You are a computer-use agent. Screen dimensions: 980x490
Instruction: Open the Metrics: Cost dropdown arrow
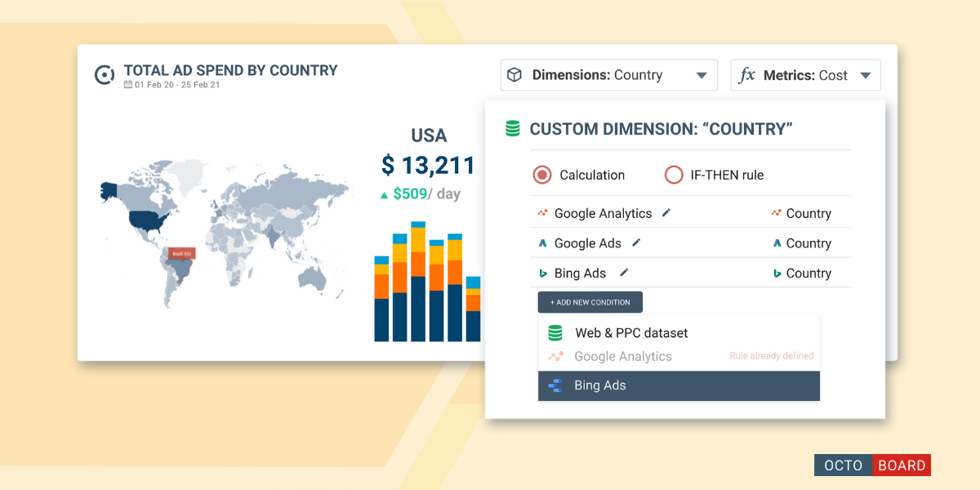click(866, 76)
